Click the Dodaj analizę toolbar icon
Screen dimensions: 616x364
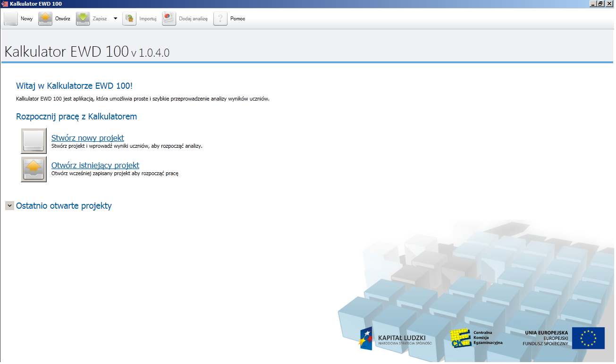click(169, 18)
